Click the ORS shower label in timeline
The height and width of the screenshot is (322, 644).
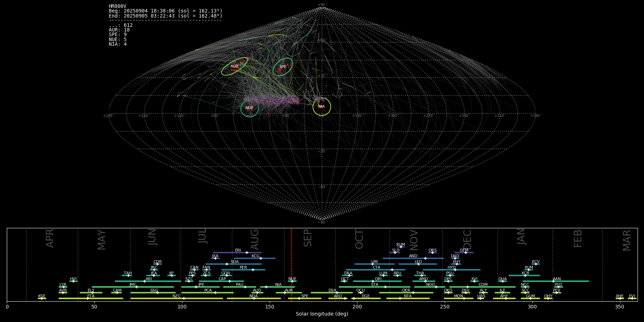(x=432, y=250)
